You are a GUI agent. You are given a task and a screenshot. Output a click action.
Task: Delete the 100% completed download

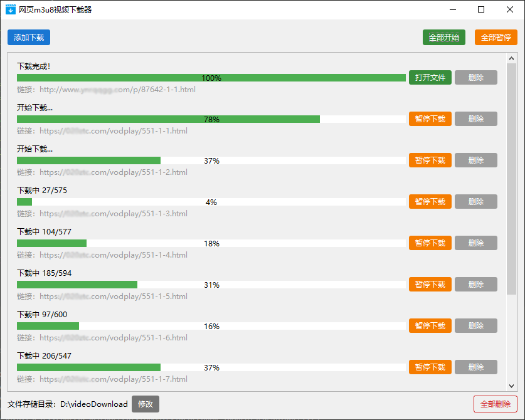tap(476, 77)
